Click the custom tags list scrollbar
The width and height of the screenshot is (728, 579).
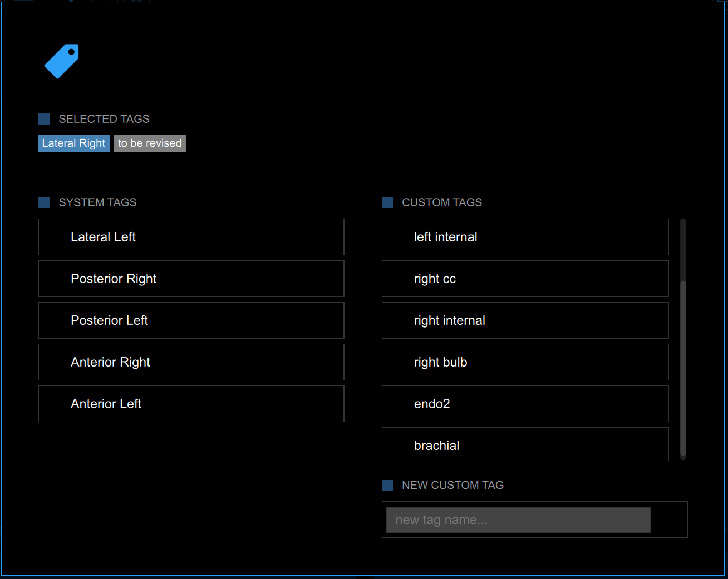pyautogui.click(x=683, y=367)
